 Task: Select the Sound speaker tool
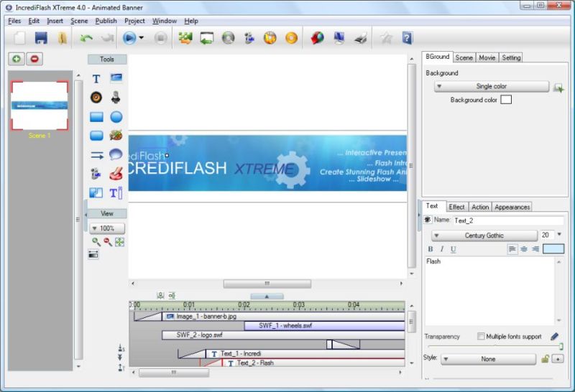96,98
